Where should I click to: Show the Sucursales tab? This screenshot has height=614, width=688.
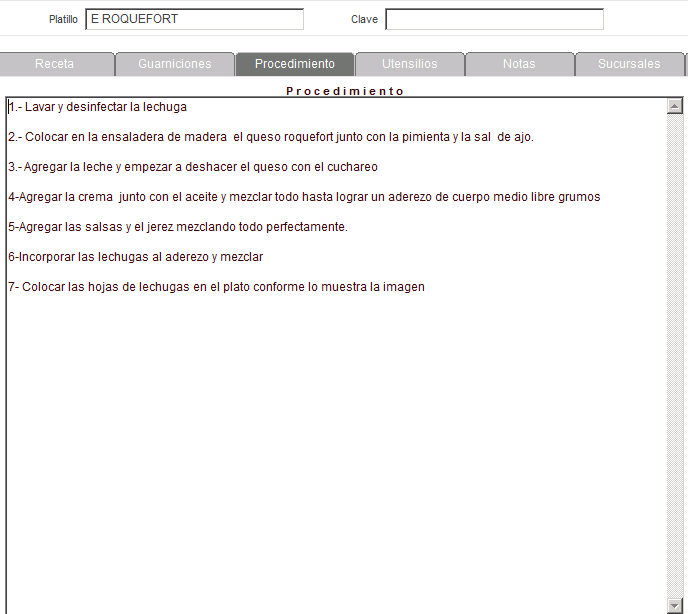tap(629, 64)
